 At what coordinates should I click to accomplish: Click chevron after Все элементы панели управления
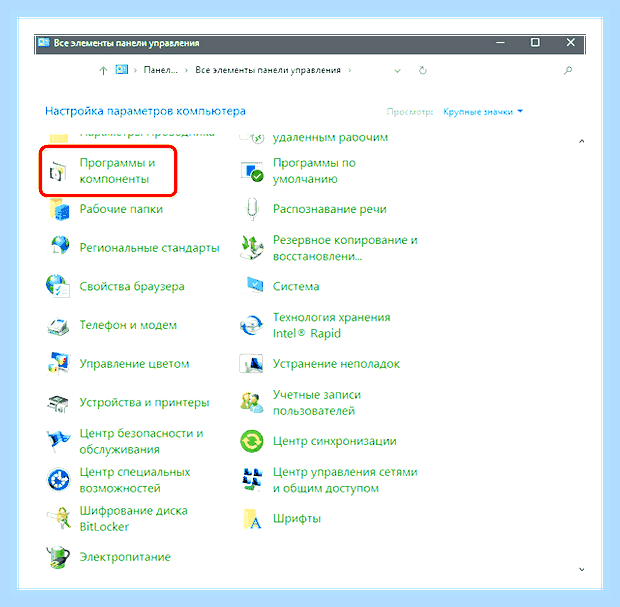coord(350,70)
